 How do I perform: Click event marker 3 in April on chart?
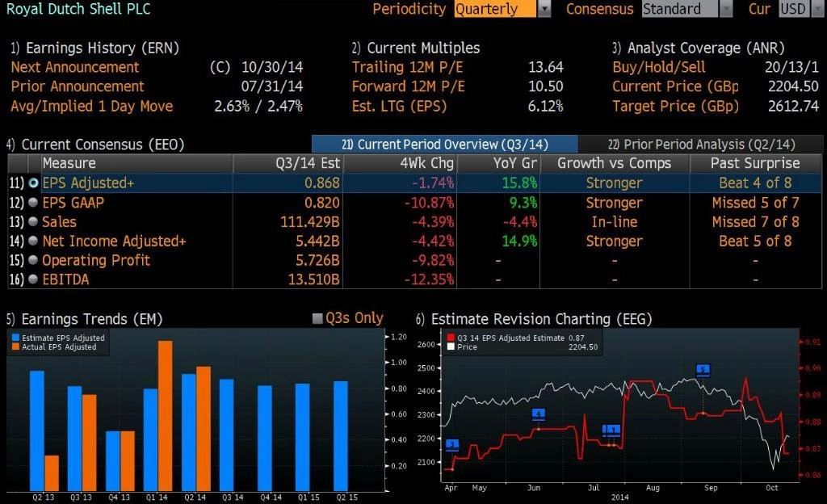click(x=452, y=445)
